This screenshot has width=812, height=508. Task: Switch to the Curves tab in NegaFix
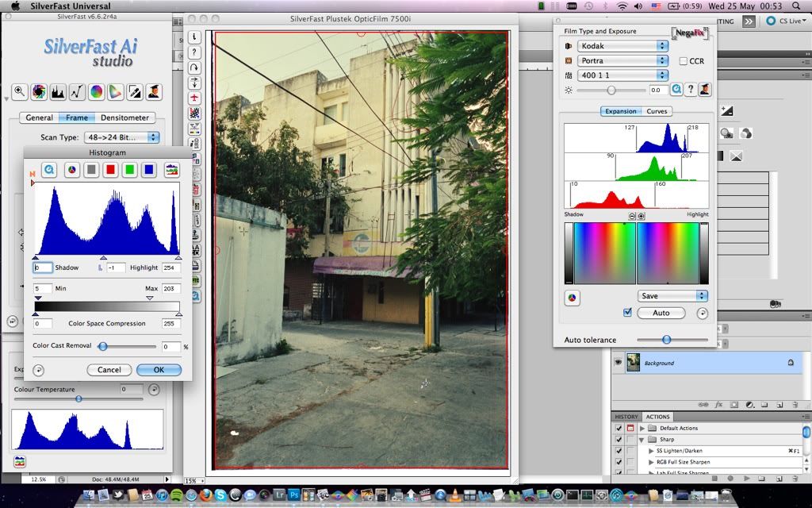657,111
